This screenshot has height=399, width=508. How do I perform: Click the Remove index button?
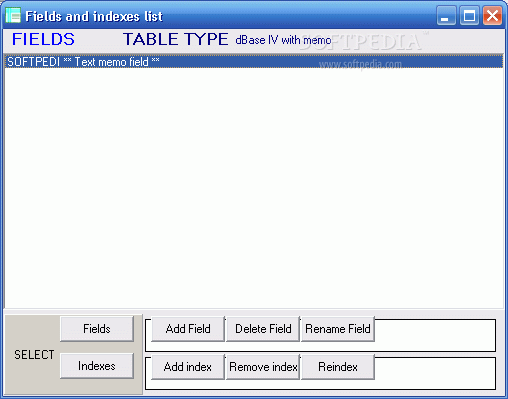pos(263,367)
